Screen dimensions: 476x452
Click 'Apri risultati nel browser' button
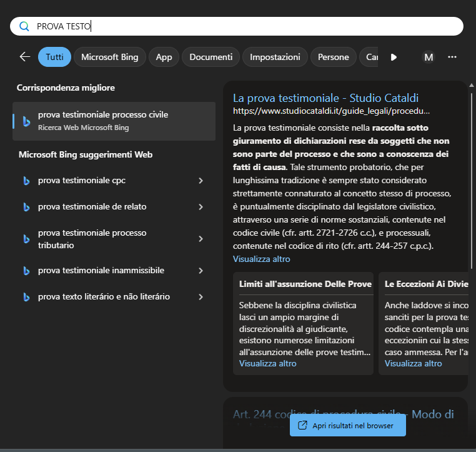(348, 425)
